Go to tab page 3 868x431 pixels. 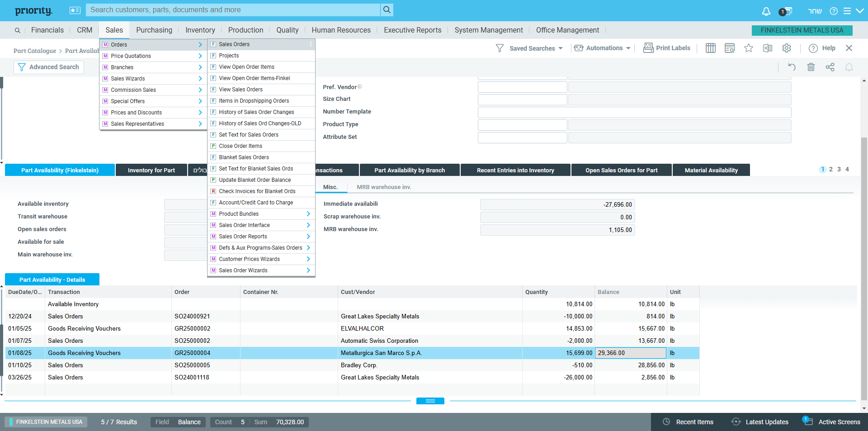tap(839, 169)
